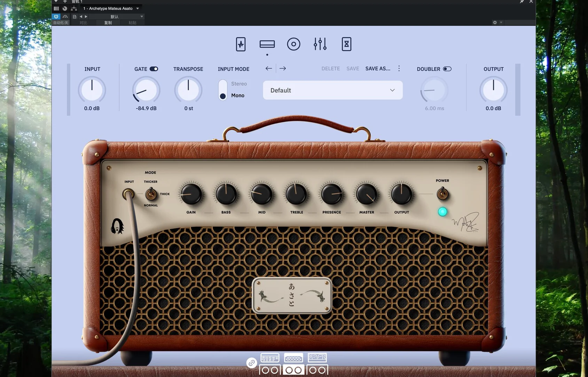Toggle the GATE switch off

pyautogui.click(x=154, y=69)
